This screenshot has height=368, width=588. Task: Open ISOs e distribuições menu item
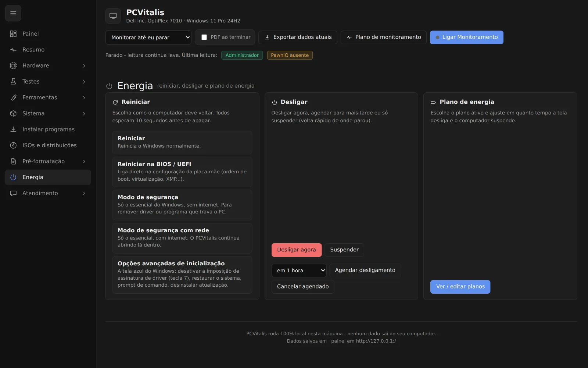[48, 145]
